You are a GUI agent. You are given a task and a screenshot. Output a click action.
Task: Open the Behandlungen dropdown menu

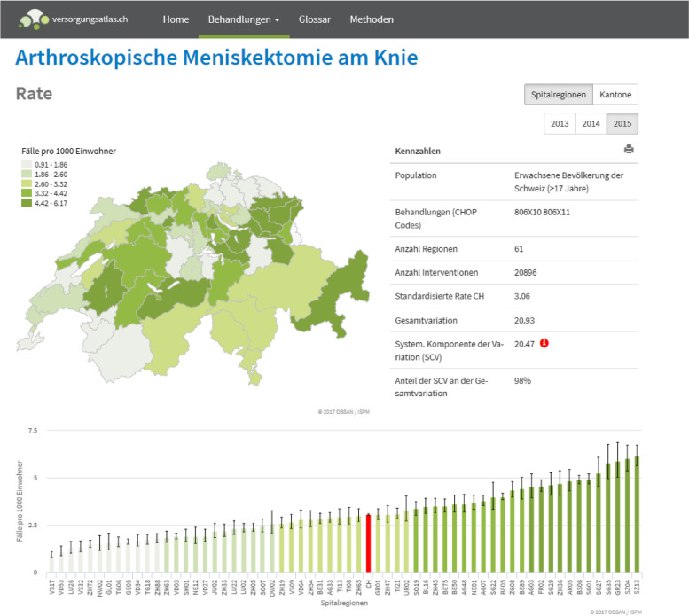[244, 19]
